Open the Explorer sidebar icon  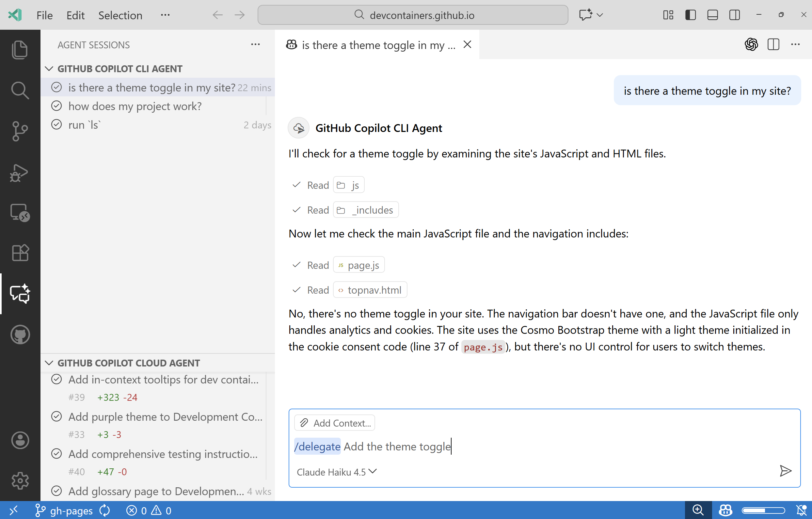tap(20, 50)
